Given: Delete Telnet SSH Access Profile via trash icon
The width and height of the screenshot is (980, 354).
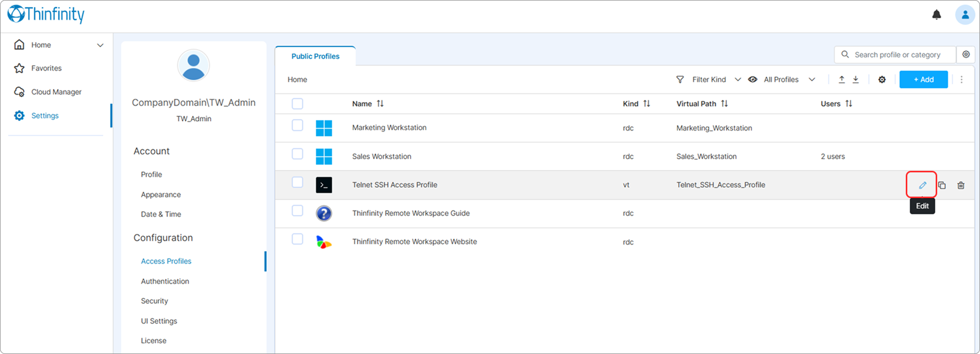Looking at the screenshot, I should click(961, 185).
